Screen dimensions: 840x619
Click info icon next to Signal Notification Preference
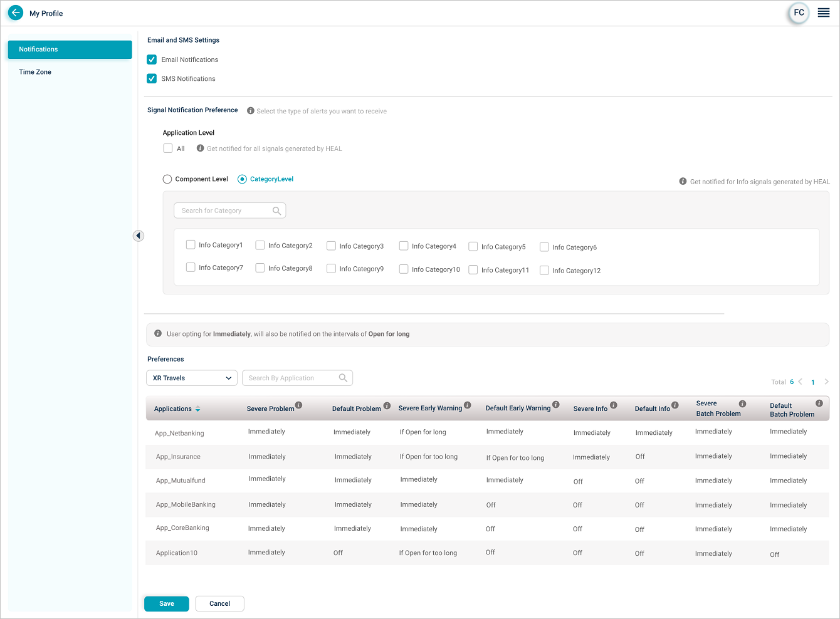click(251, 111)
